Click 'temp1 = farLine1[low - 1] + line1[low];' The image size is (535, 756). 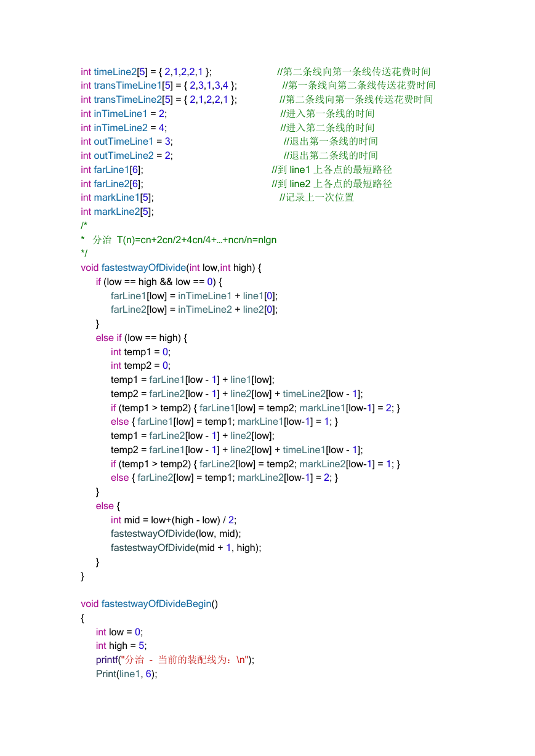click(x=193, y=380)
